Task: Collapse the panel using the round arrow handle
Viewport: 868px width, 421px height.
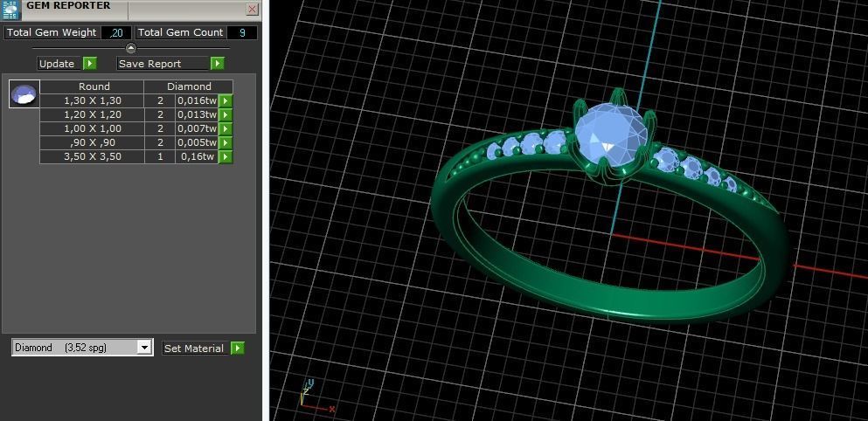Action: click(130, 48)
